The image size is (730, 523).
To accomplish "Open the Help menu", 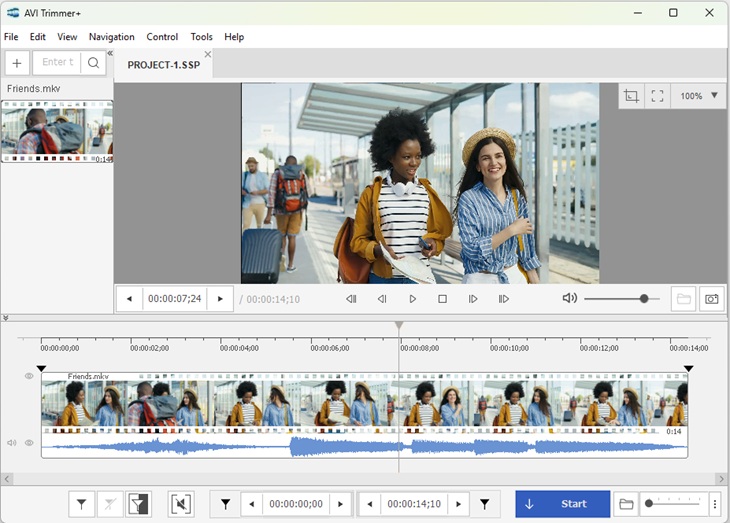I will pyautogui.click(x=234, y=37).
